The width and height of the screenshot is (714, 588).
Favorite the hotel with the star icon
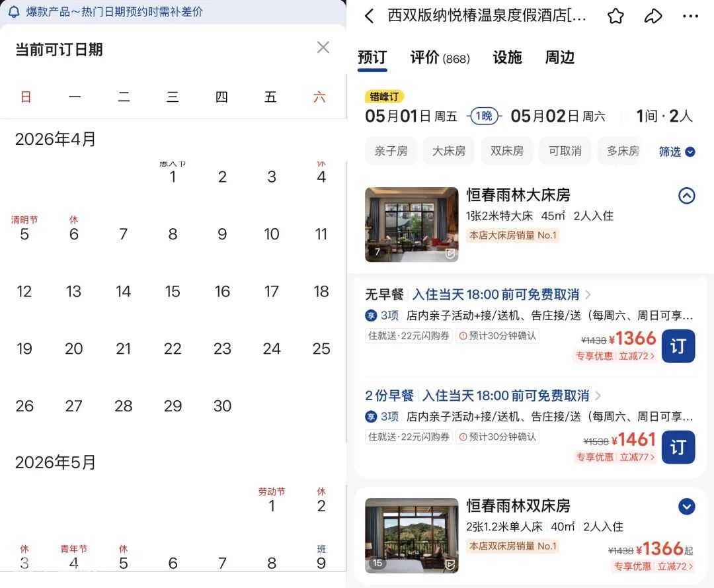tap(616, 17)
